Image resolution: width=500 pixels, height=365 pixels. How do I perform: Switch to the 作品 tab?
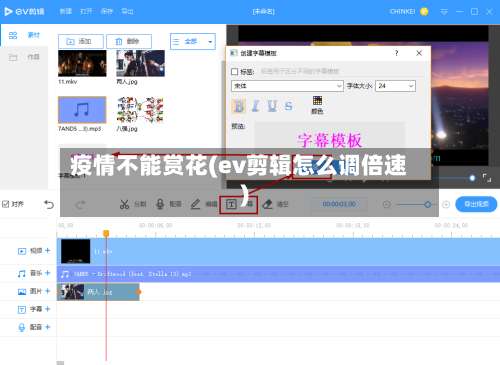[24, 57]
